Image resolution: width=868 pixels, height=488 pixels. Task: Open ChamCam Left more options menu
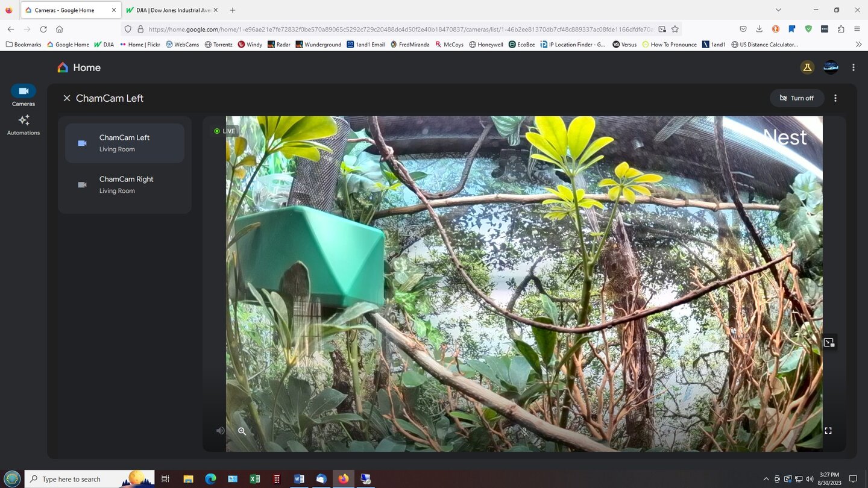(x=835, y=98)
